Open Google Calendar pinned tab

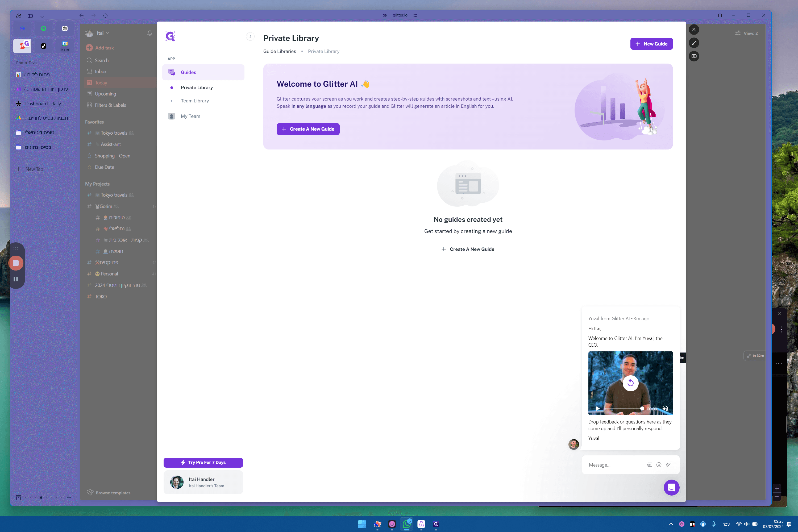65,46
